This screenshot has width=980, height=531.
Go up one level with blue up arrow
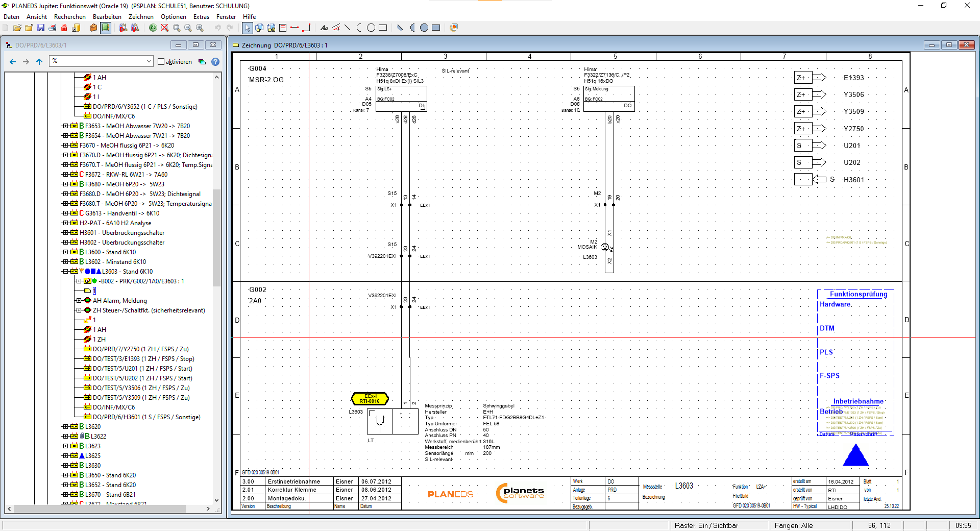click(x=39, y=62)
